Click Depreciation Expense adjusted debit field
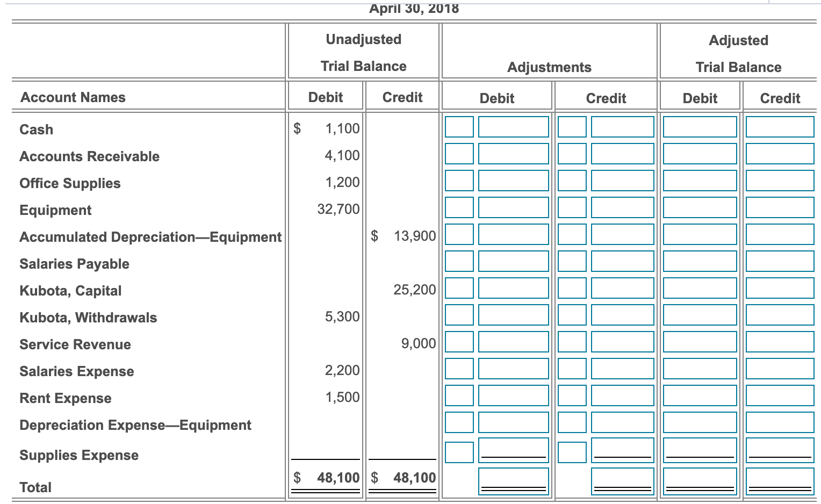 click(700, 422)
